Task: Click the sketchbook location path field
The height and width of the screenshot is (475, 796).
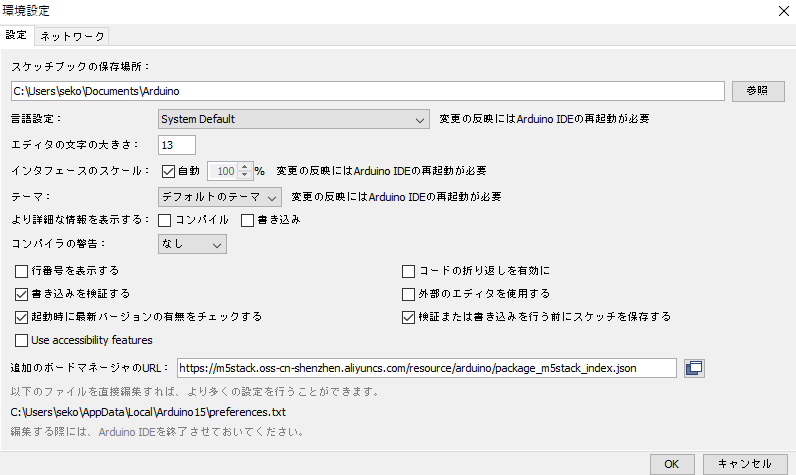Action: coord(366,91)
